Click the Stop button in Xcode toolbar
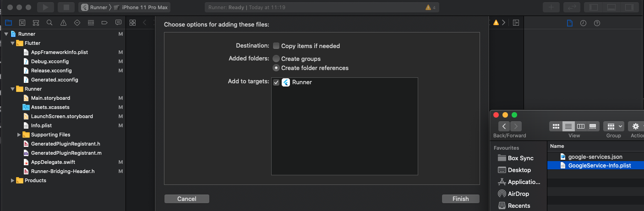This screenshot has width=644, height=211. (66, 7)
